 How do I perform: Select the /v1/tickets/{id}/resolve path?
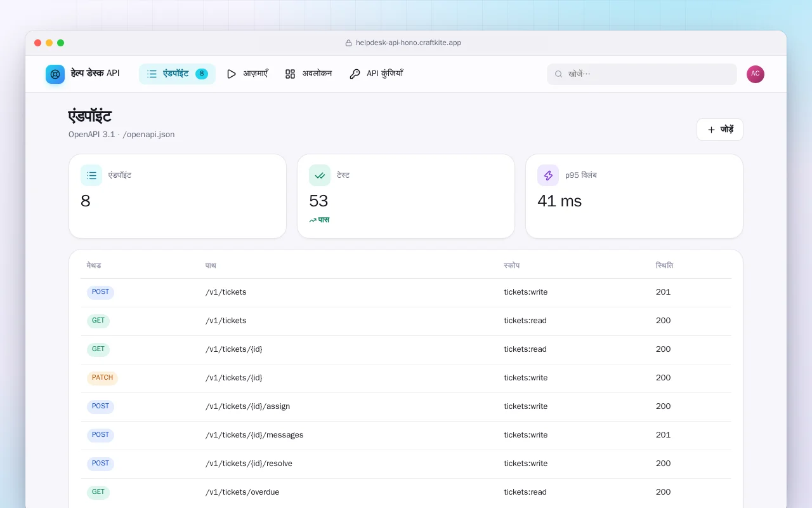point(249,464)
